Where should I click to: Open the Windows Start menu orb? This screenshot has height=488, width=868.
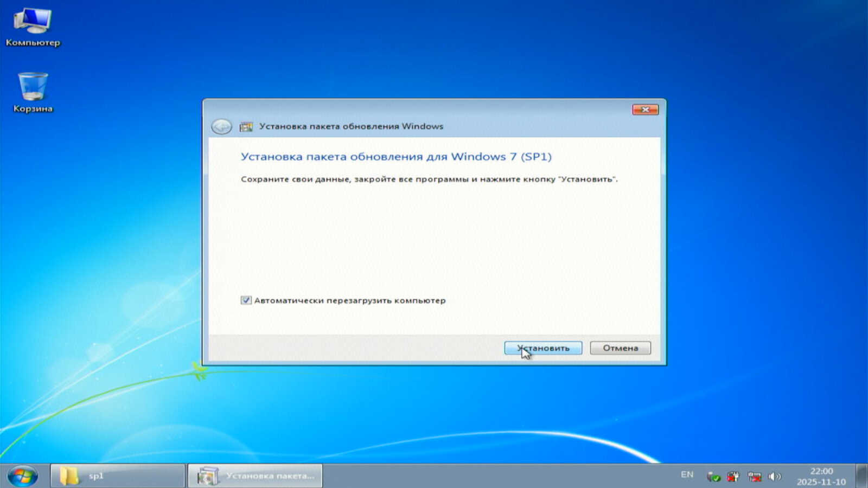pos(23,476)
